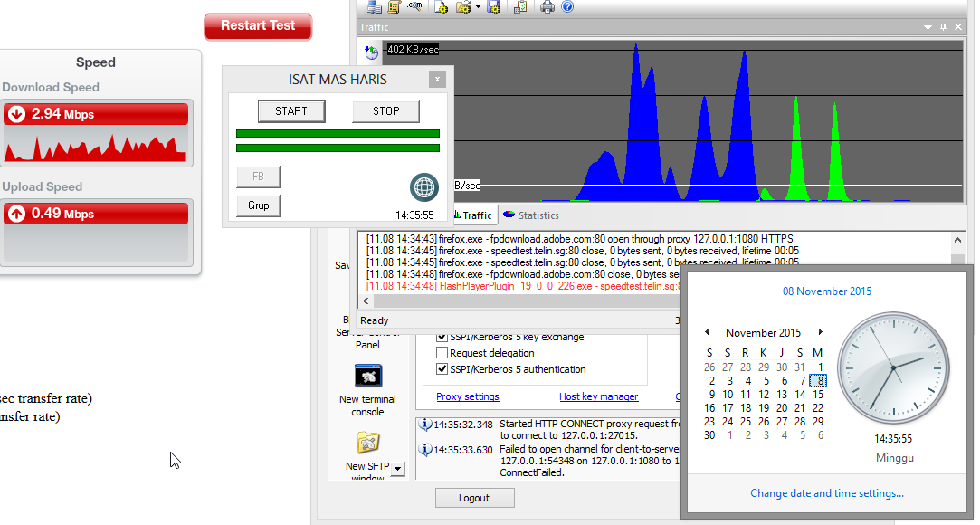Click START in ISAT MAS HARIS
The height and width of the screenshot is (525, 980).
coord(291,111)
